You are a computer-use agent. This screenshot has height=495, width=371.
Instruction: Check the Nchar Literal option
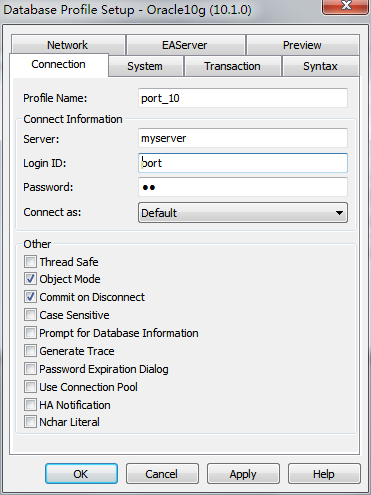click(x=30, y=422)
